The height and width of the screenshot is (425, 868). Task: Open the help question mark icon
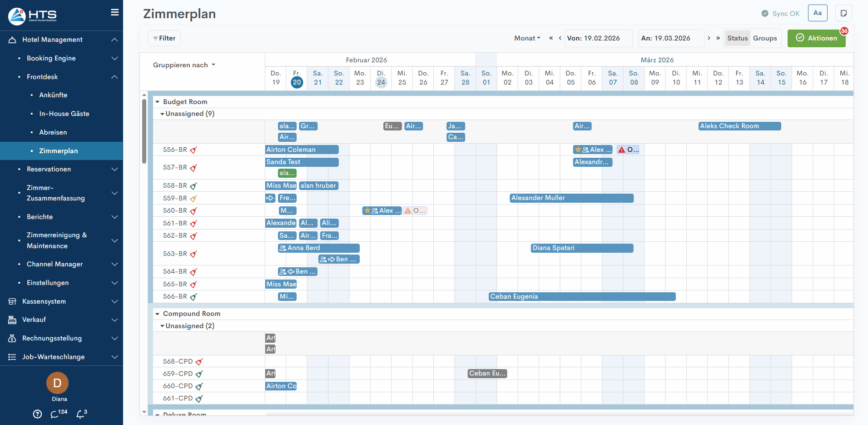tap(38, 414)
